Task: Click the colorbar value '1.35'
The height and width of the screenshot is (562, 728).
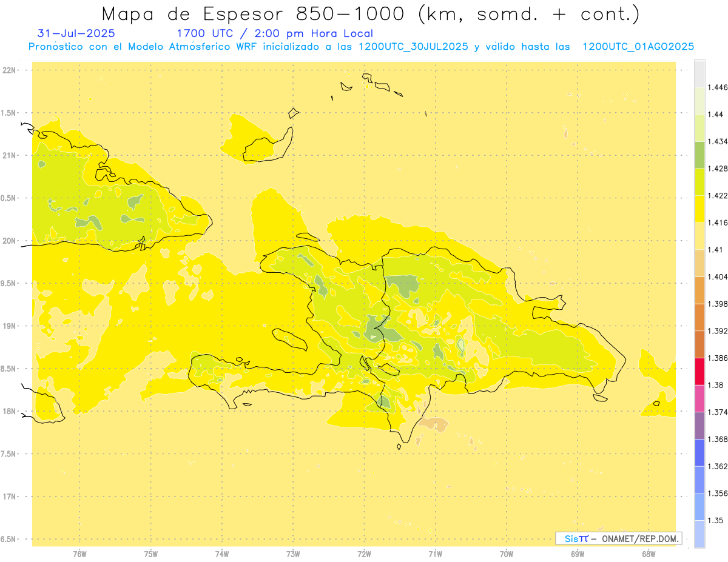Action: (x=716, y=520)
